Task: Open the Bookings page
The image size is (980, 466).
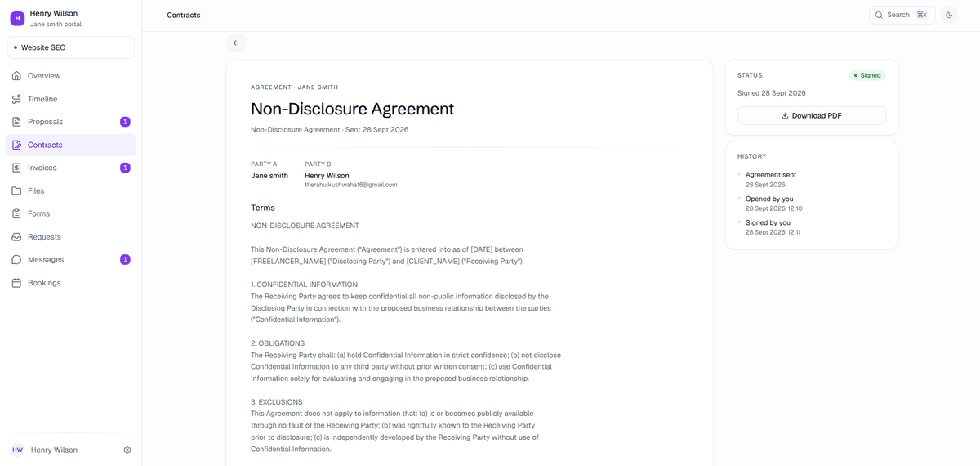Action: [x=71, y=282]
